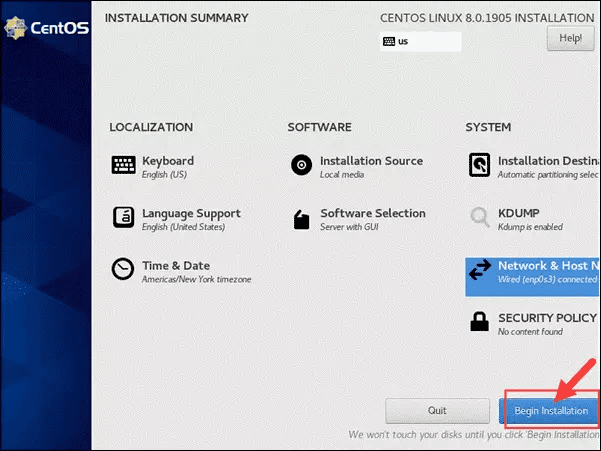Click 'Wired (enp0s3) connected' status text

click(547, 279)
